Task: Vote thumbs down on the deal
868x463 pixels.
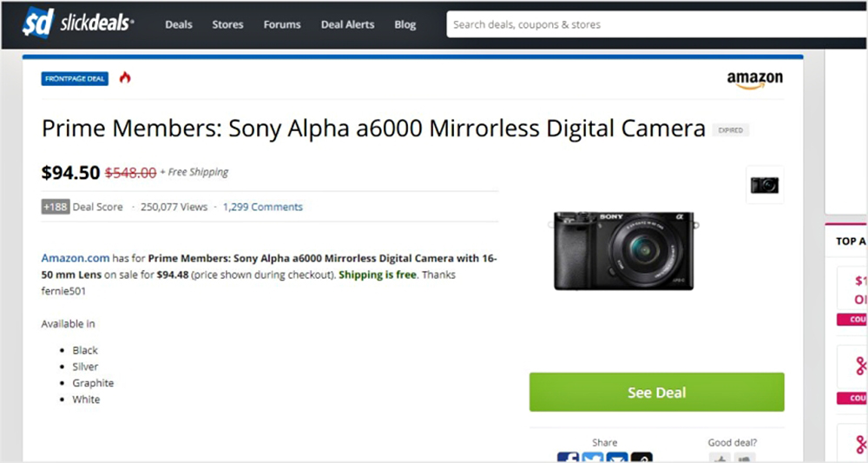Action: (745, 458)
